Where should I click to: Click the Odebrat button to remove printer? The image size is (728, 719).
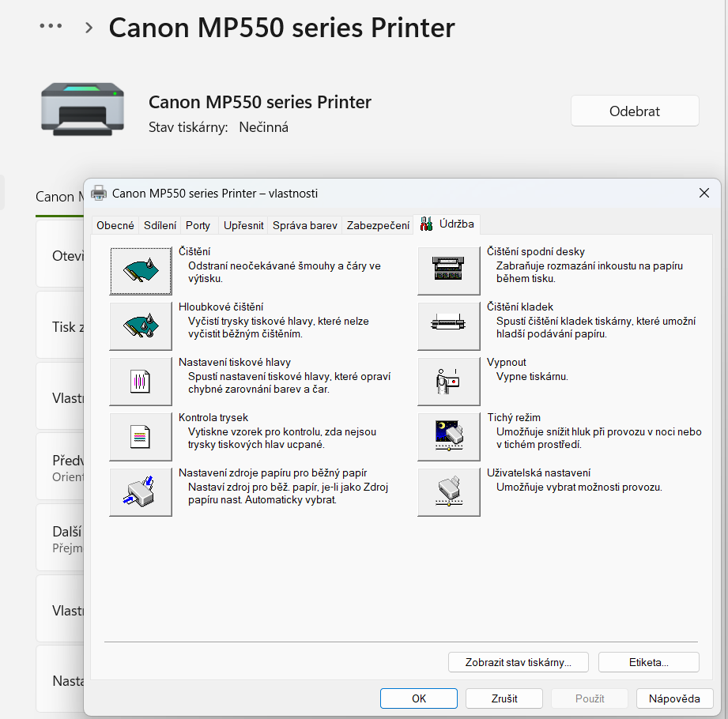click(635, 110)
